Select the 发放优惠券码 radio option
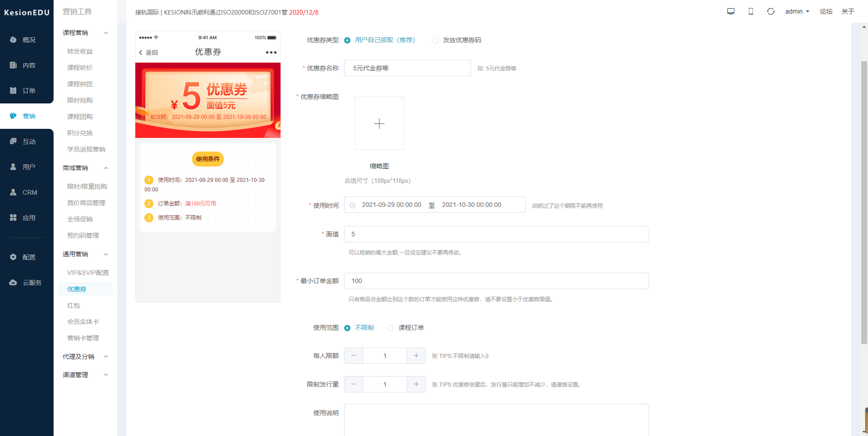Screen dimensions: 868x436 [457, 40]
